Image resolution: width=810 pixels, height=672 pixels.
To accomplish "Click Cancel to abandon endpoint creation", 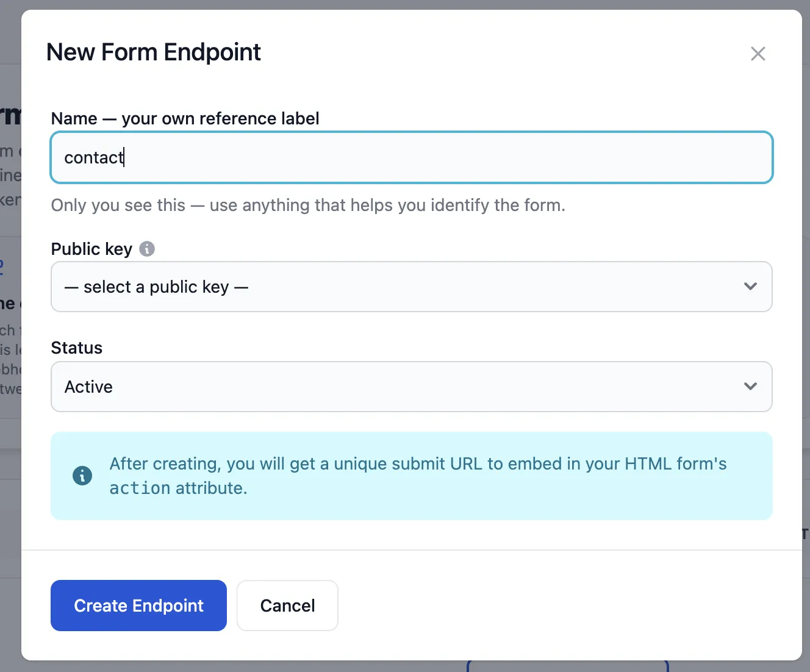I will tap(287, 606).
